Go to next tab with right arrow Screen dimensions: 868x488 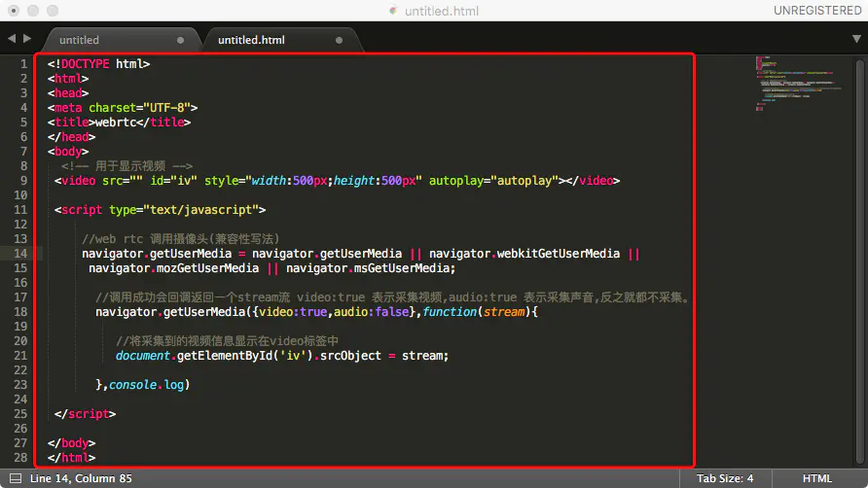coord(27,39)
